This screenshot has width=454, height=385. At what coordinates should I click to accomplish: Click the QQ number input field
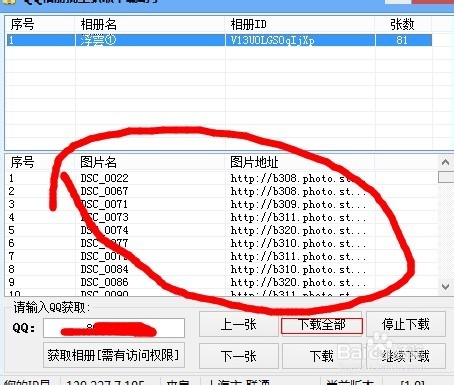[x=114, y=328]
